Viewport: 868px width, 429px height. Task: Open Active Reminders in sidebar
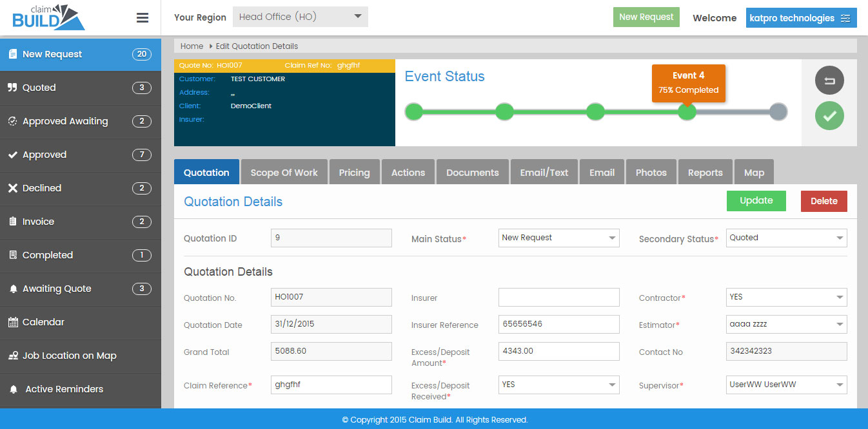coord(64,389)
